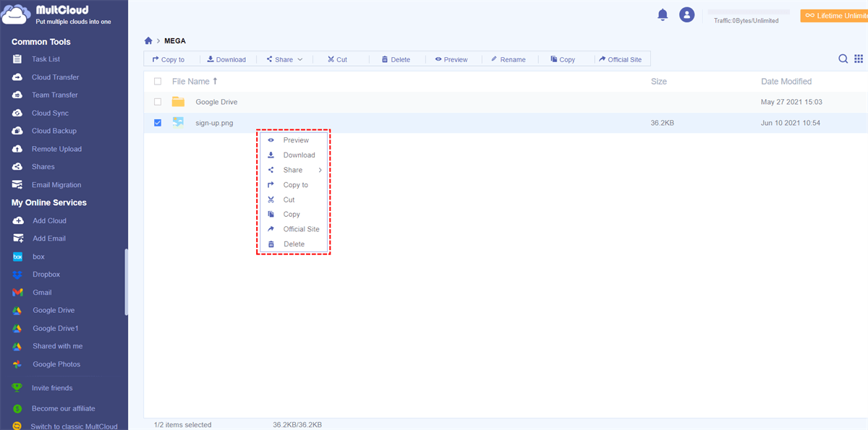The width and height of the screenshot is (868, 430).
Task: Choose Preview from context menu
Action: (294, 140)
